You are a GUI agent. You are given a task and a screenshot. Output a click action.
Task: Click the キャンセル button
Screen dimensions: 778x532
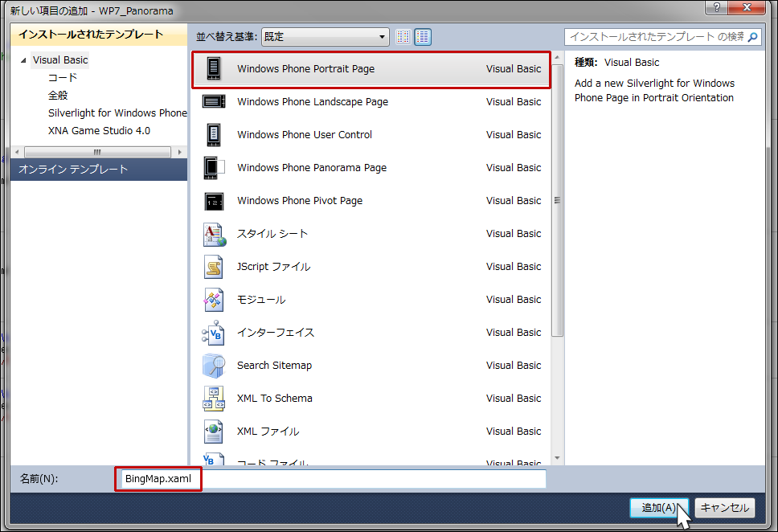[725, 508]
